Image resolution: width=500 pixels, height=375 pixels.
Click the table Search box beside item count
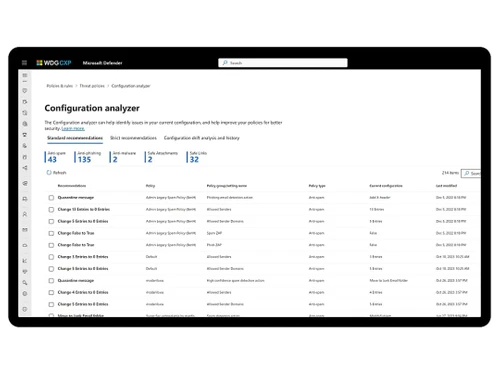click(471, 173)
